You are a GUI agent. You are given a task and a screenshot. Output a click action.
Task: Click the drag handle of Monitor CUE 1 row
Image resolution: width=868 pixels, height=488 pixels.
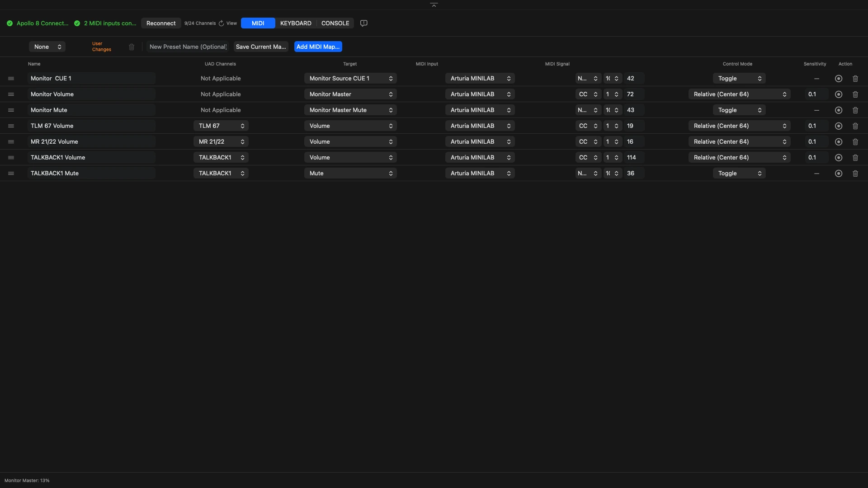pos(11,79)
